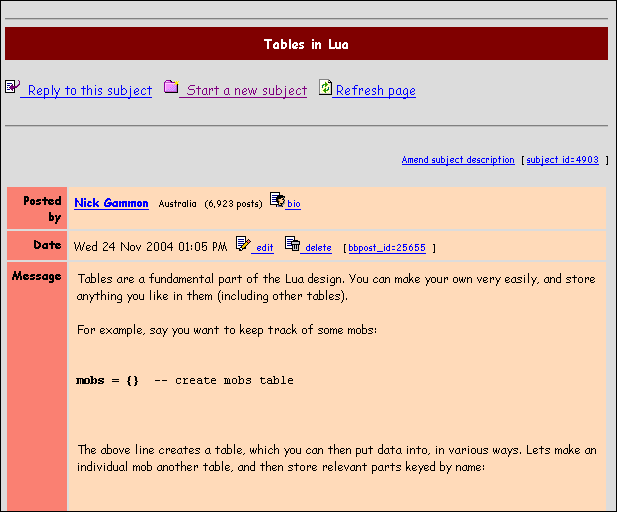
Task: Click the Australia location text
Action: (177, 204)
